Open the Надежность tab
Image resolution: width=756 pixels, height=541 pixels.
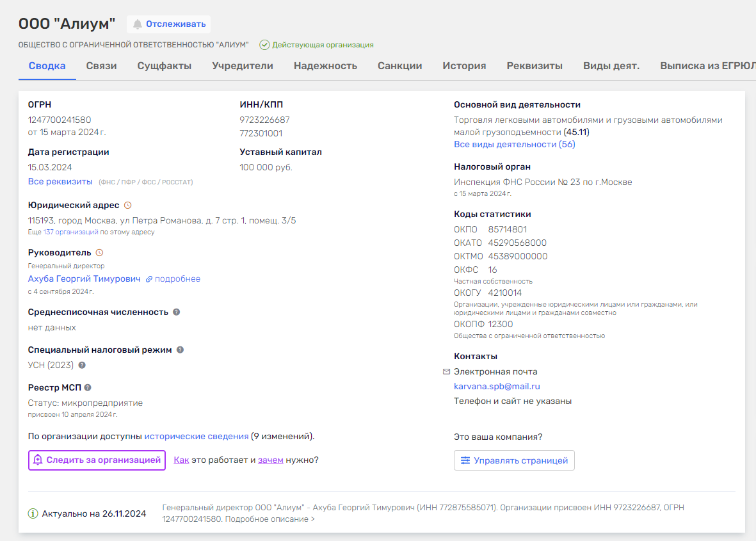tap(325, 66)
